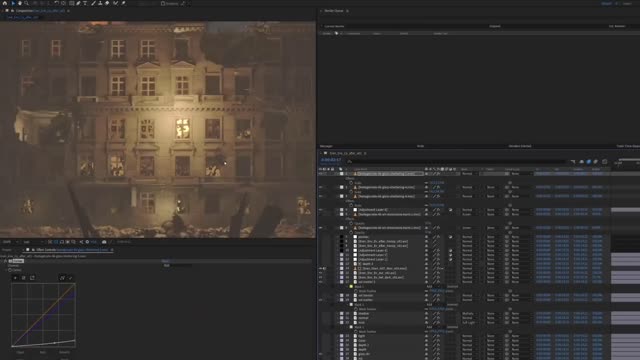
Task: Click the Auto button below the curves graph
Action: (43, 352)
